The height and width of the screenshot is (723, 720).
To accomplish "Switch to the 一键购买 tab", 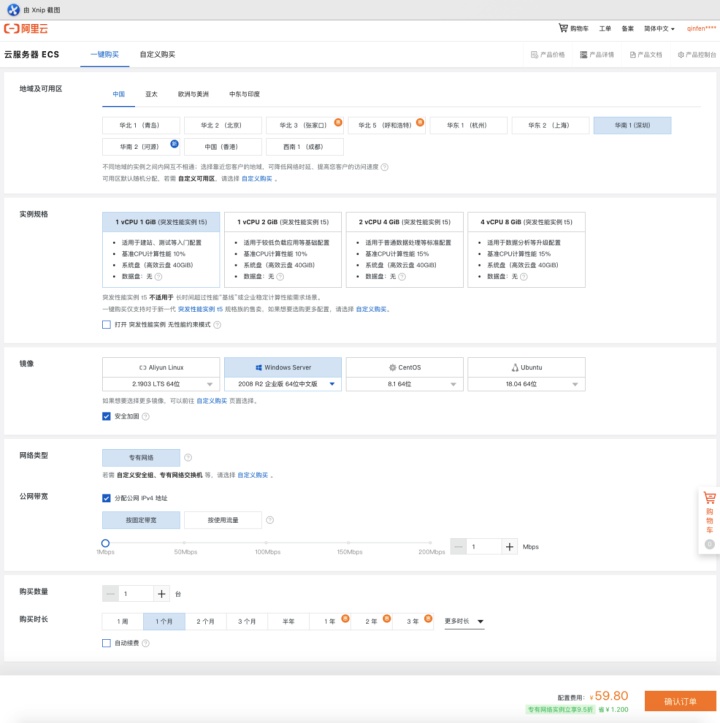I will (x=105, y=54).
